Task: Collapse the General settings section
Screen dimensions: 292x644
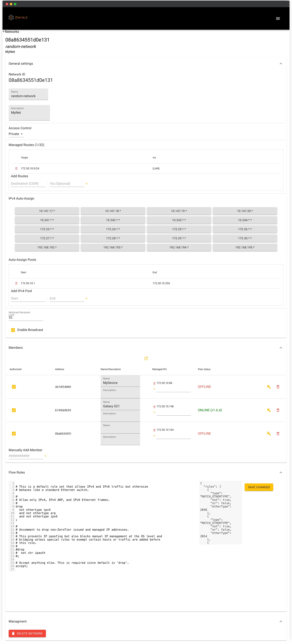Action: point(281,64)
